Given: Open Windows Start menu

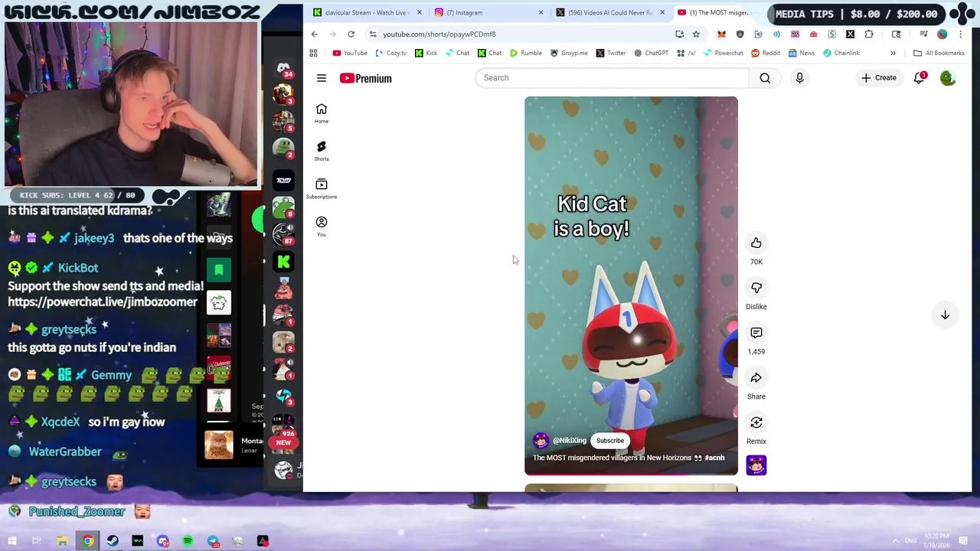Looking at the screenshot, I should click(x=12, y=541).
